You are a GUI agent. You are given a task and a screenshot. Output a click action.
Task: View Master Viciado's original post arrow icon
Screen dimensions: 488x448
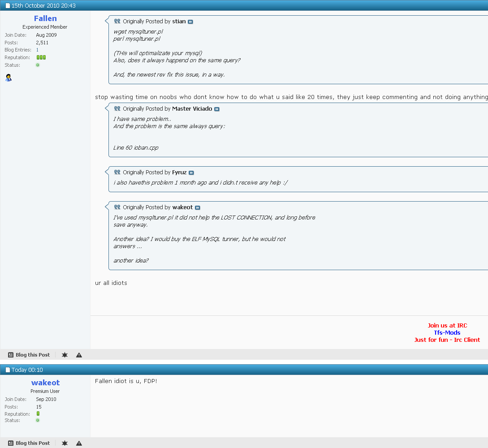[217, 109]
